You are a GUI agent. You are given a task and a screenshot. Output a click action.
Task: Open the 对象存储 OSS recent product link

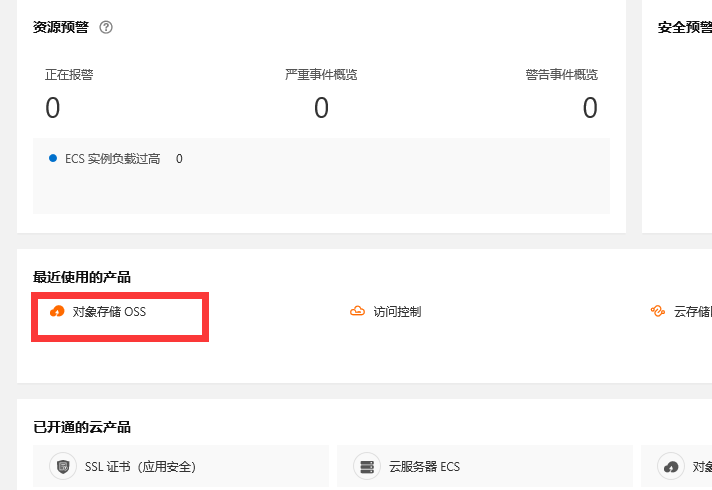point(109,312)
